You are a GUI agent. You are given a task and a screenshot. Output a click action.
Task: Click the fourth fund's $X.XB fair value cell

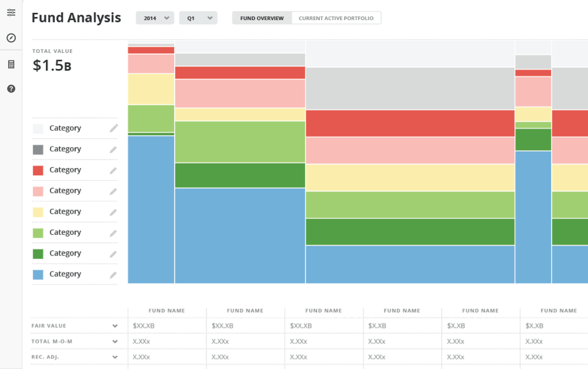[377, 326]
